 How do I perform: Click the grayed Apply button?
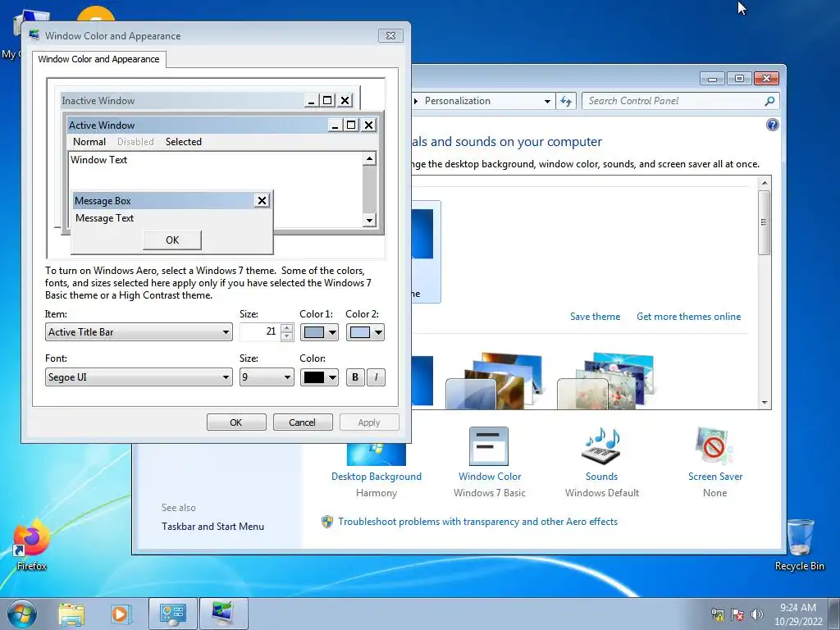pyautogui.click(x=369, y=422)
